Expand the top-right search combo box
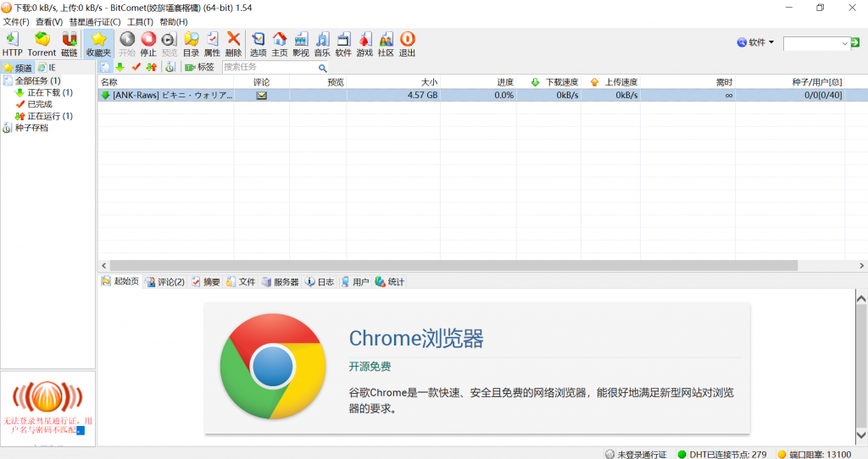 845,43
